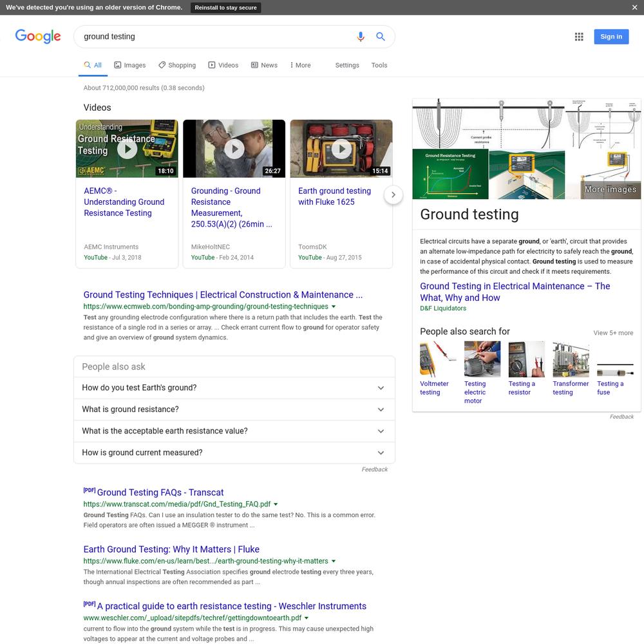Play the MikeHoltNEC grounding video

(234, 149)
